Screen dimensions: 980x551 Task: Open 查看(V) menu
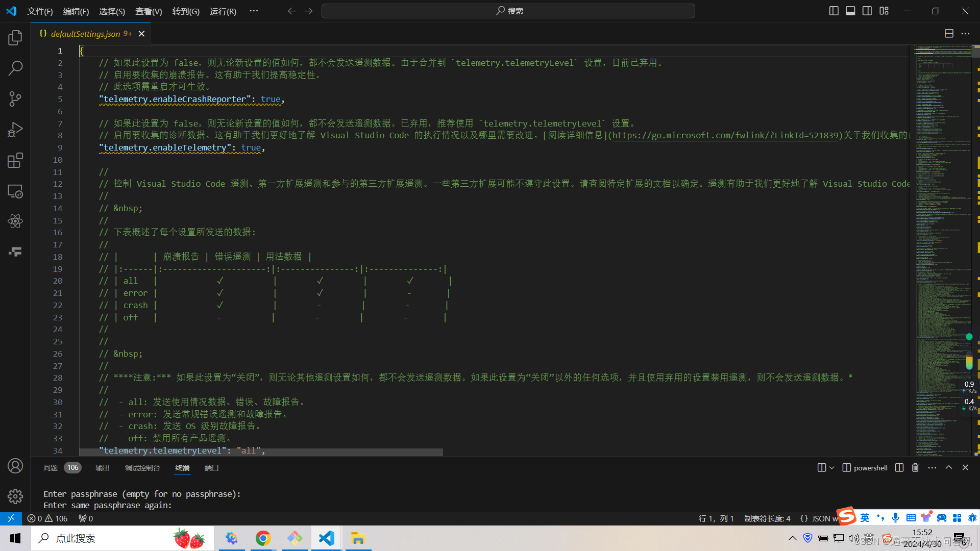click(149, 11)
